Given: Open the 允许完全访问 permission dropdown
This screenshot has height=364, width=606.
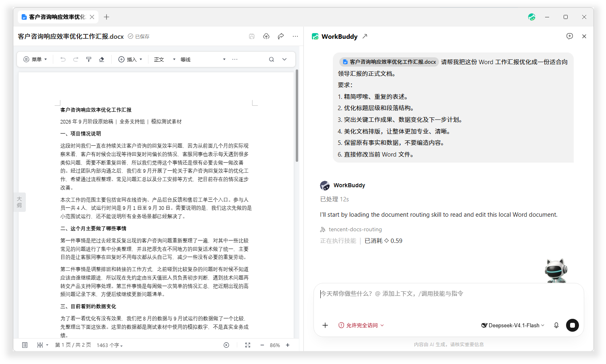Looking at the screenshot, I should click(361, 325).
